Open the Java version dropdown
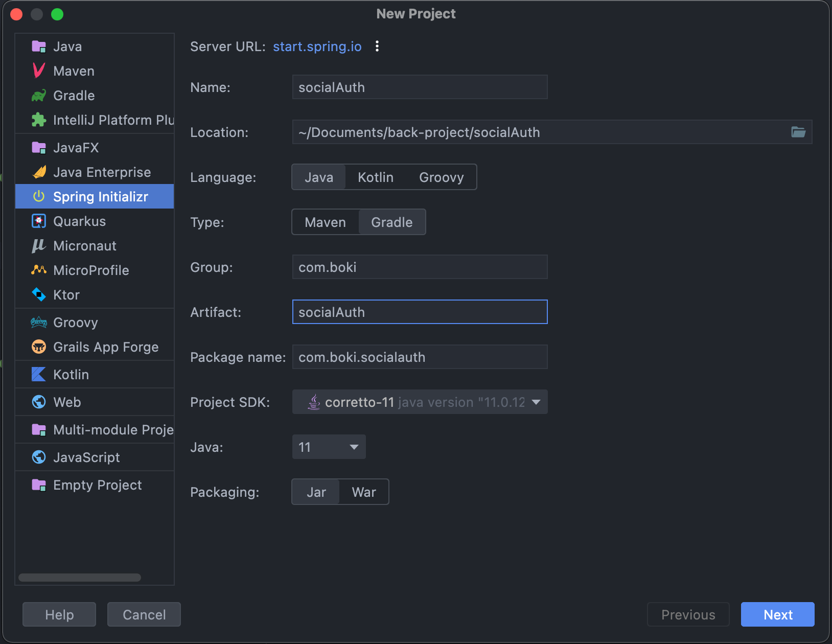Screen dimensions: 832x644 329,447
